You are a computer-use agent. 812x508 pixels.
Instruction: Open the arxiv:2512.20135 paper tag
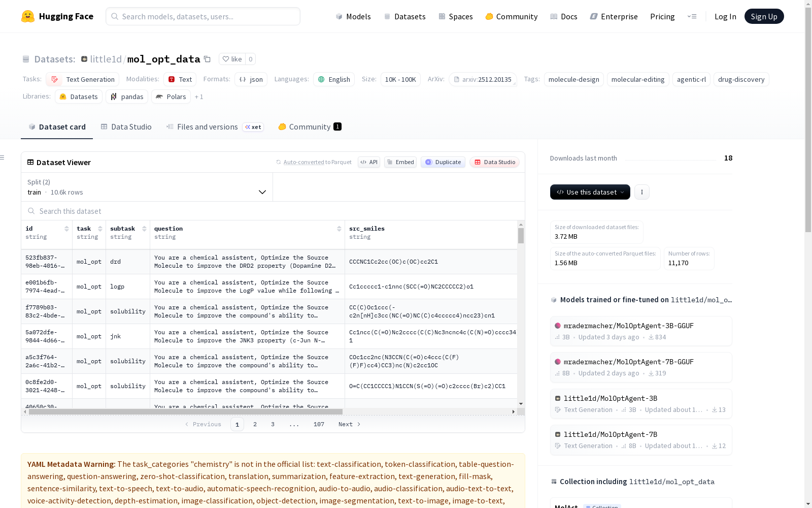pos(483,79)
